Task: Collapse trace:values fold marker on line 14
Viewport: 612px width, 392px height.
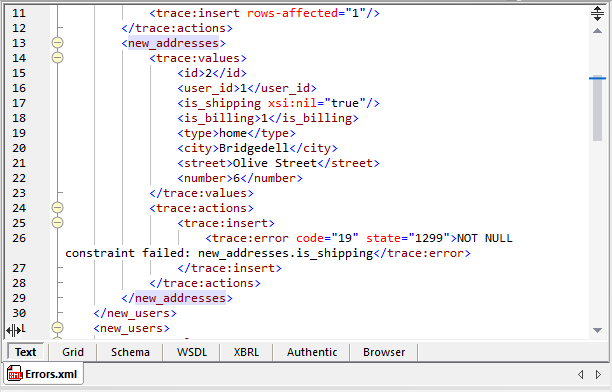Action: coord(57,58)
